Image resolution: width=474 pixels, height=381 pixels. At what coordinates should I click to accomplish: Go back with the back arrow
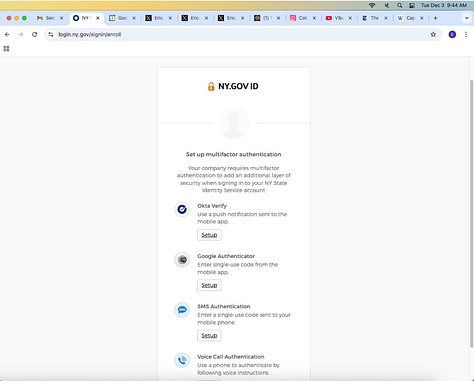[x=7, y=34]
